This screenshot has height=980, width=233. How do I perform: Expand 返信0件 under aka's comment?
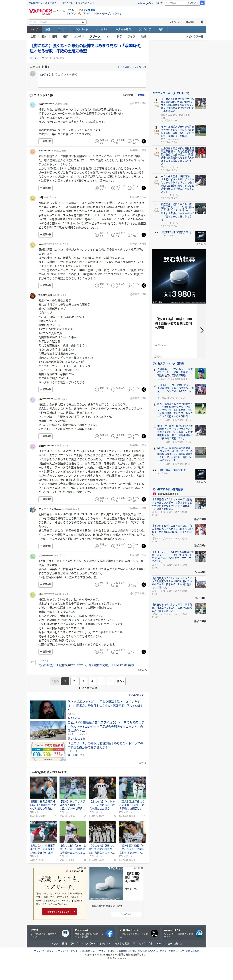(x=46, y=652)
